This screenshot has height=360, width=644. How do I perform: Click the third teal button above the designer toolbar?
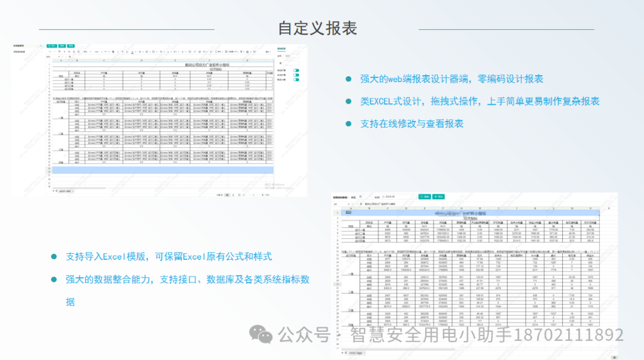[x=70, y=46]
